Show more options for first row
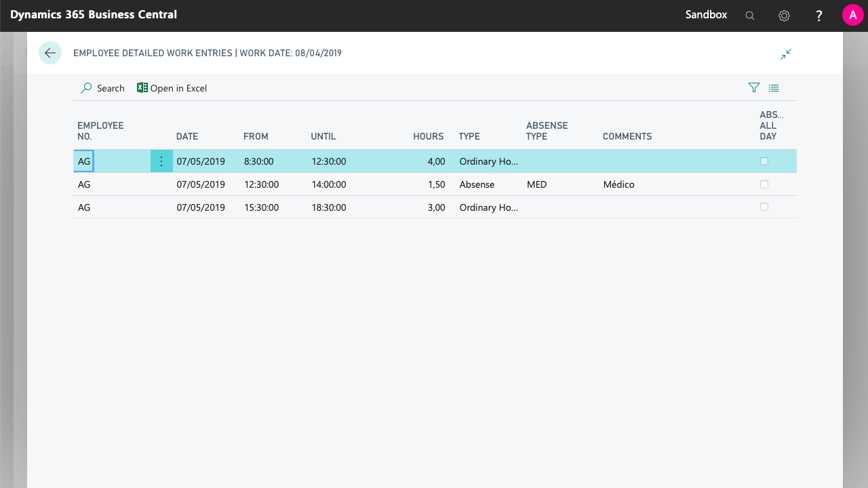The height and width of the screenshot is (488, 868). (161, 161)
